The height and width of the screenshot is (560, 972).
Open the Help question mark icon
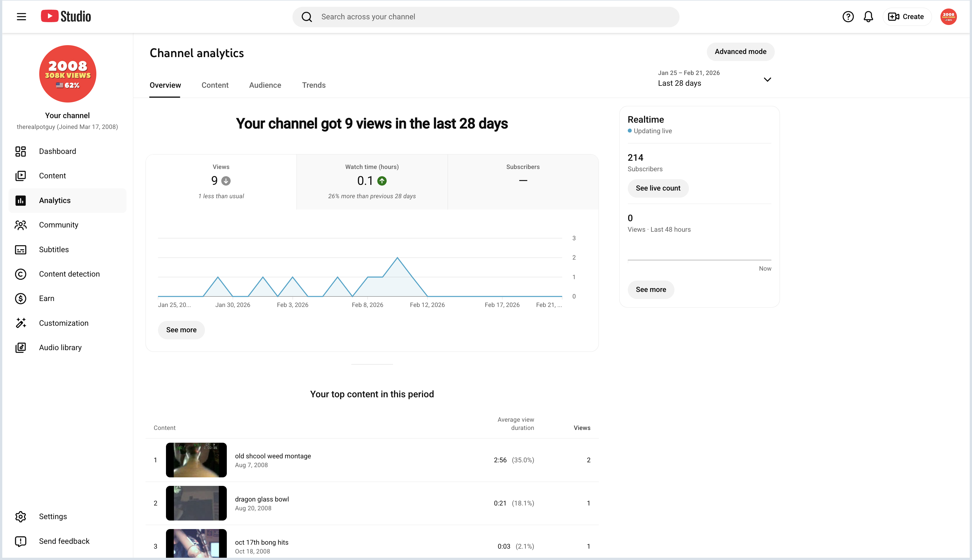point(848,16)
